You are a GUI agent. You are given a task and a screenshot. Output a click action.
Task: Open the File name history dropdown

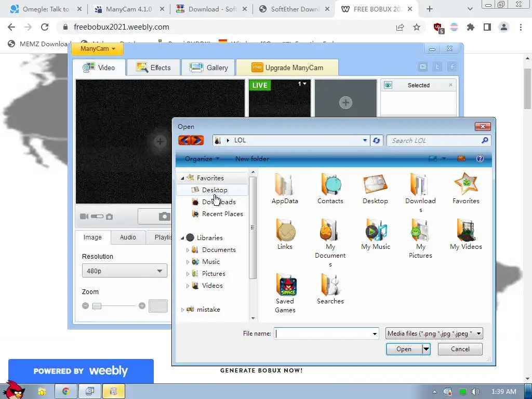375,334
